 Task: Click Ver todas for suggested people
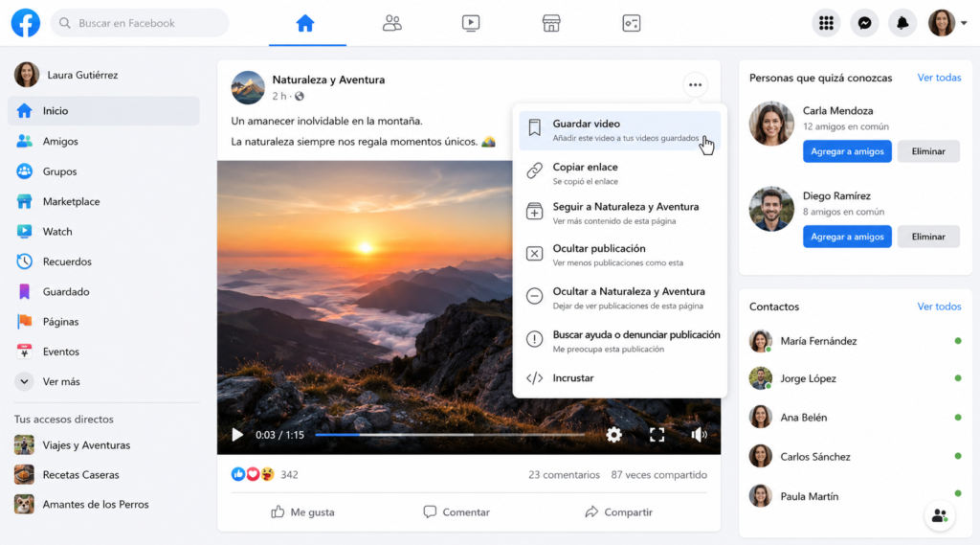939,78
